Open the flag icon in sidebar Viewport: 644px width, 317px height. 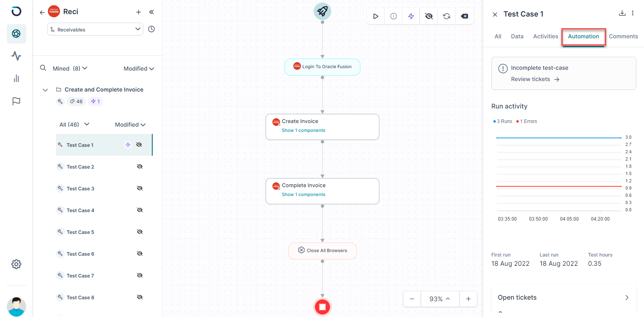click(16, 101)
